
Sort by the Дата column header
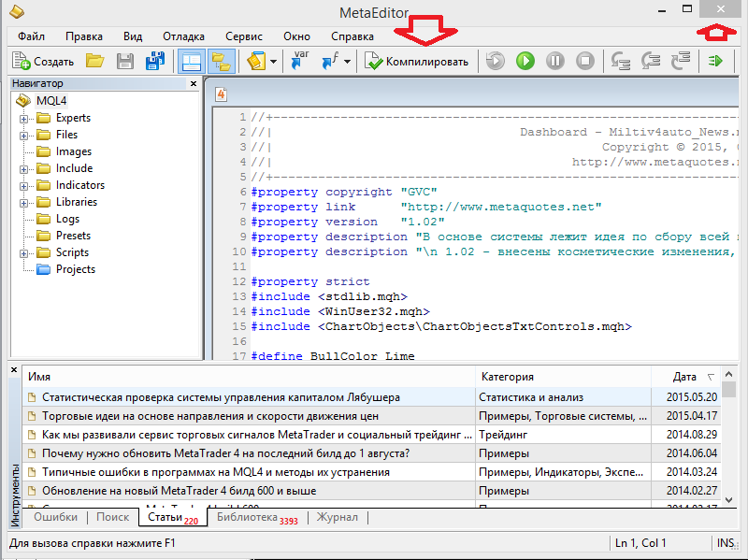coord(686,377)
